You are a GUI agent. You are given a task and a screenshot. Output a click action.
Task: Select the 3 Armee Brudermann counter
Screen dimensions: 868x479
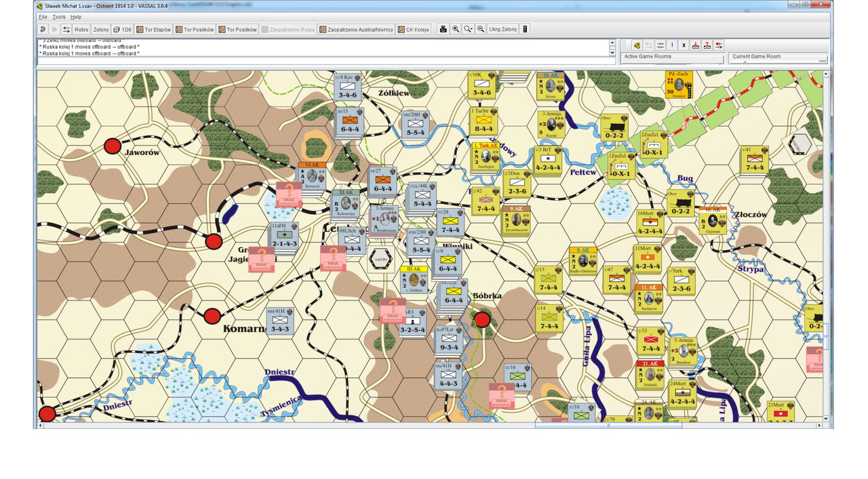click(x=384, y=220)
